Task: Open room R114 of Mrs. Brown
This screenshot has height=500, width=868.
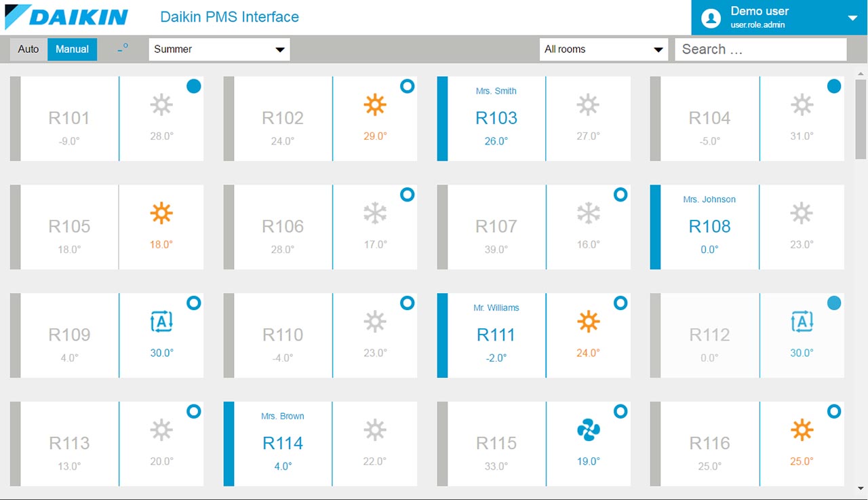Action: [x=283, y=444]
